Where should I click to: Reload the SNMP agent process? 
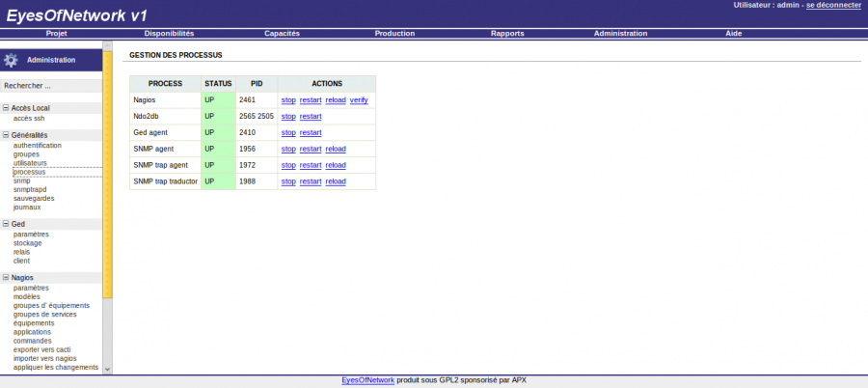(336, 149)
